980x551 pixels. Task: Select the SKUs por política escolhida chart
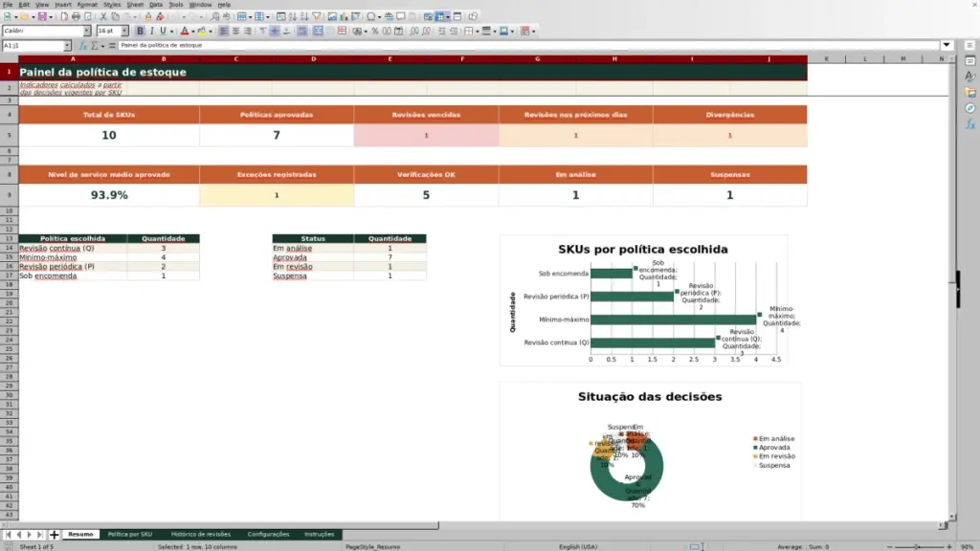coord(643,300)
